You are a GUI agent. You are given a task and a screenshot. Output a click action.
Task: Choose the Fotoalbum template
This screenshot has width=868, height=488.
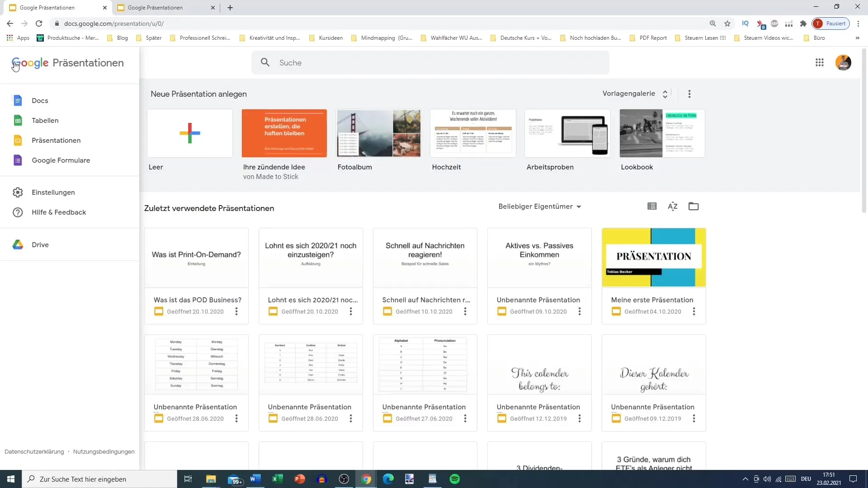point(379,133)
